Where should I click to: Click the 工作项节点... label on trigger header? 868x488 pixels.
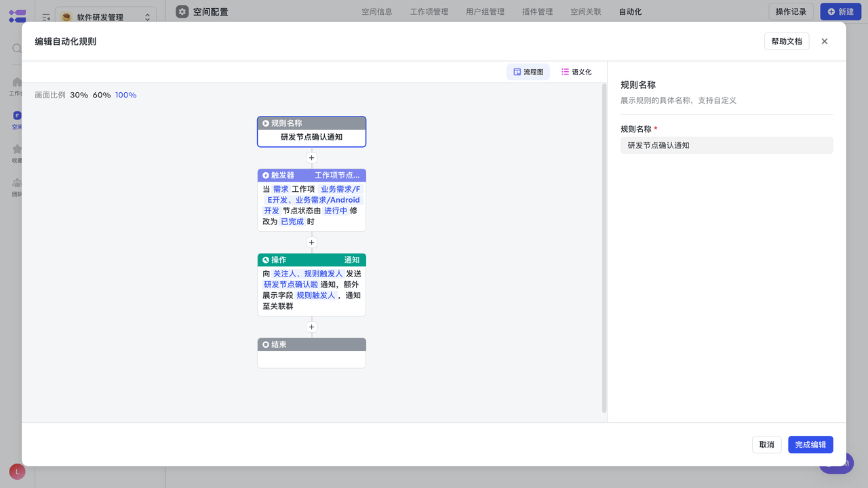[x=337, y=176]
